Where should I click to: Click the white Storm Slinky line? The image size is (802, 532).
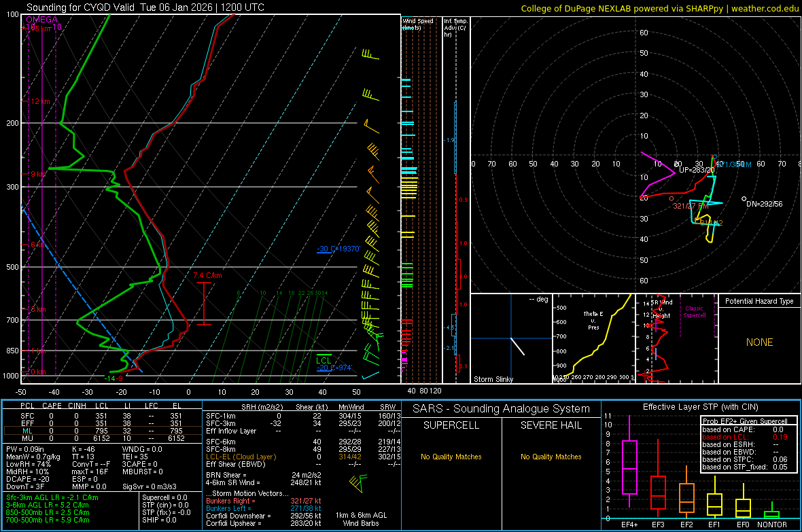pyautogui.click(x=518, y=347)
